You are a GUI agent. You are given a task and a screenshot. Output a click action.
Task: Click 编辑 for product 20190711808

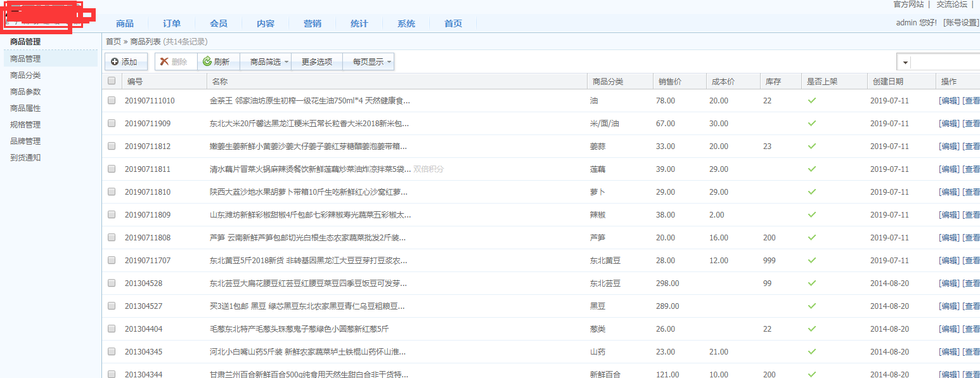[x=949, y=237]
